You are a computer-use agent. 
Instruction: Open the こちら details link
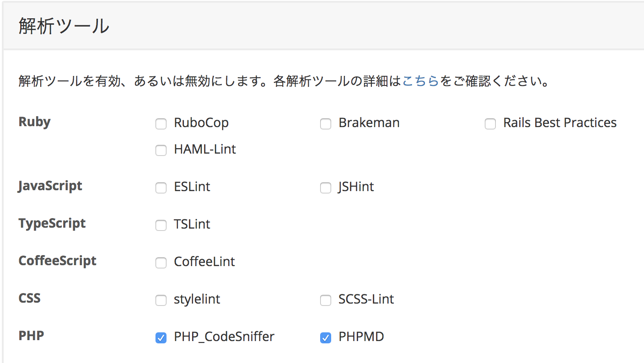pos(421,82)
